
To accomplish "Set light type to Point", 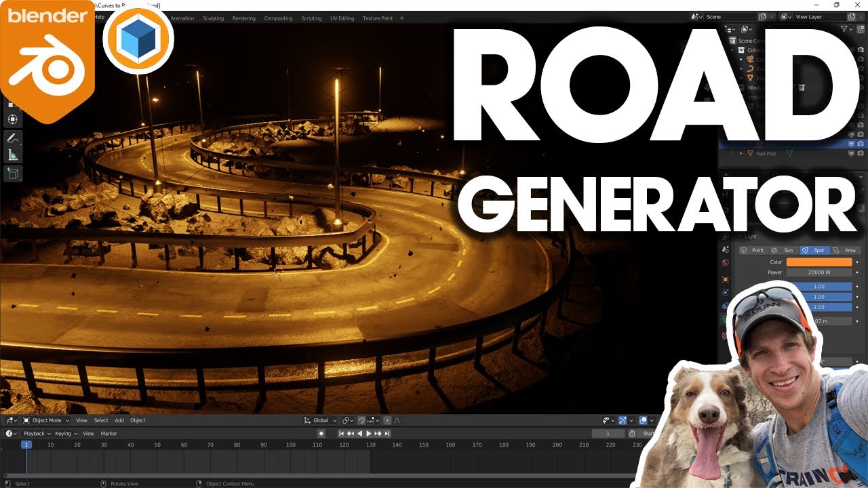I will pos(753,250).
